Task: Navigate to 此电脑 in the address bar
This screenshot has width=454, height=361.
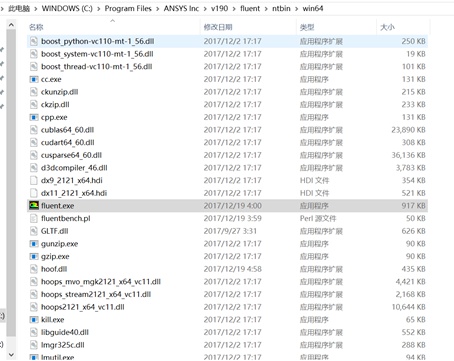Action: point(19,9)
